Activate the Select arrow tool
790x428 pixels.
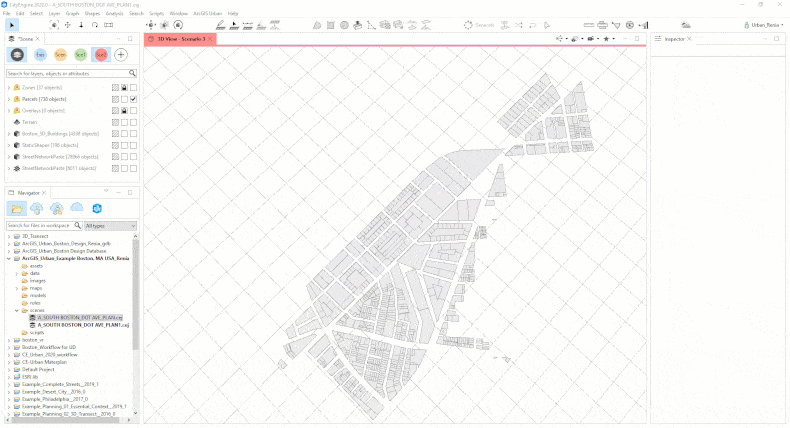pyautogui.click(x=12, y=25)
